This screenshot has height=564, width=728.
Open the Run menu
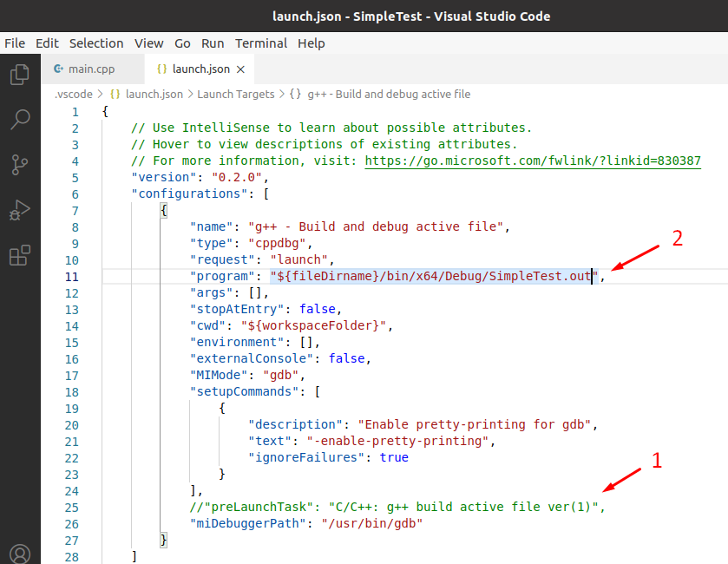[213, 43]
